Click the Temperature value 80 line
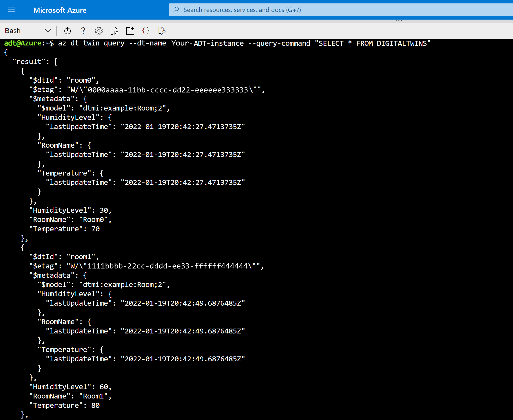Image resolution: width=513 pixels, height=420 pixels. tap(65, 406)
